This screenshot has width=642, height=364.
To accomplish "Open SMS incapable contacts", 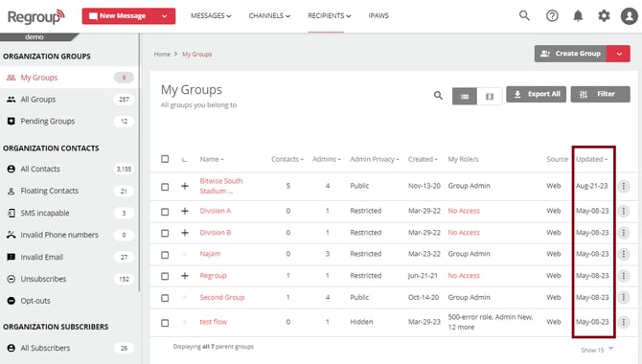I will (69, 213).
